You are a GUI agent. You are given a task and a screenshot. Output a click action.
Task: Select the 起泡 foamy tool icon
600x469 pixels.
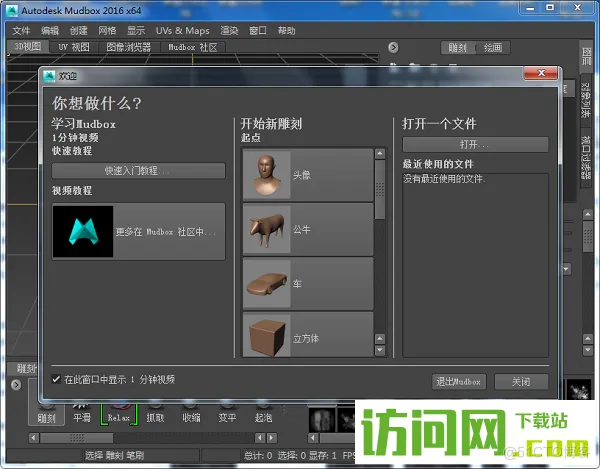(263, 413)
